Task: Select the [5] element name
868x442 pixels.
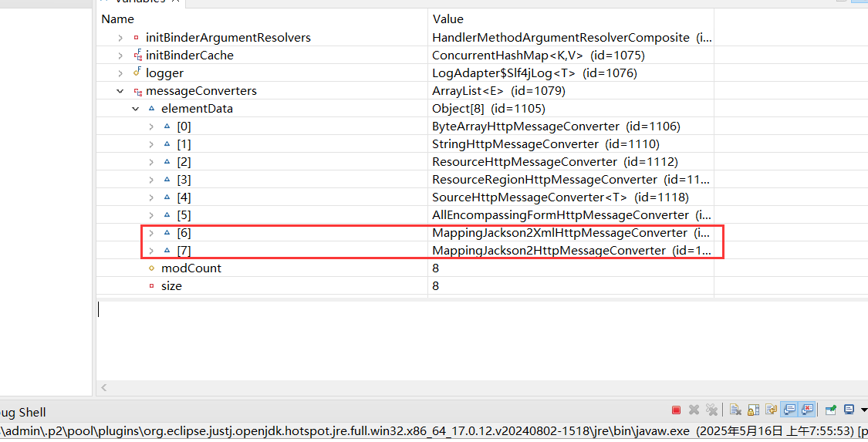Action: point(184,215)
